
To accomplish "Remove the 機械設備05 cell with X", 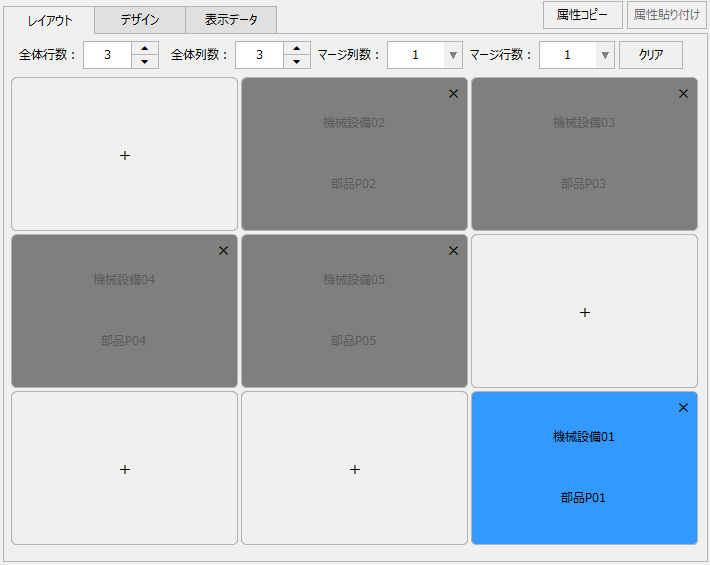I will [453, 251].
